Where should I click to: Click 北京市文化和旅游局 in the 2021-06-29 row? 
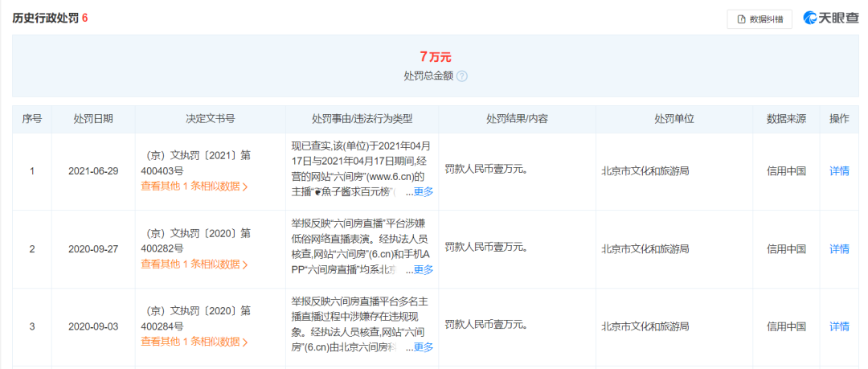click(x=645, y=171)
